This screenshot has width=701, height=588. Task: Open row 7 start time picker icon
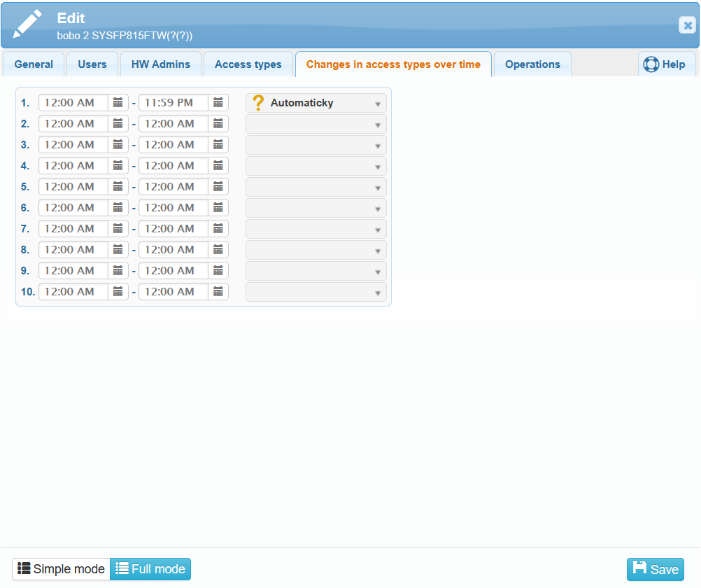[x=118, y=229]
